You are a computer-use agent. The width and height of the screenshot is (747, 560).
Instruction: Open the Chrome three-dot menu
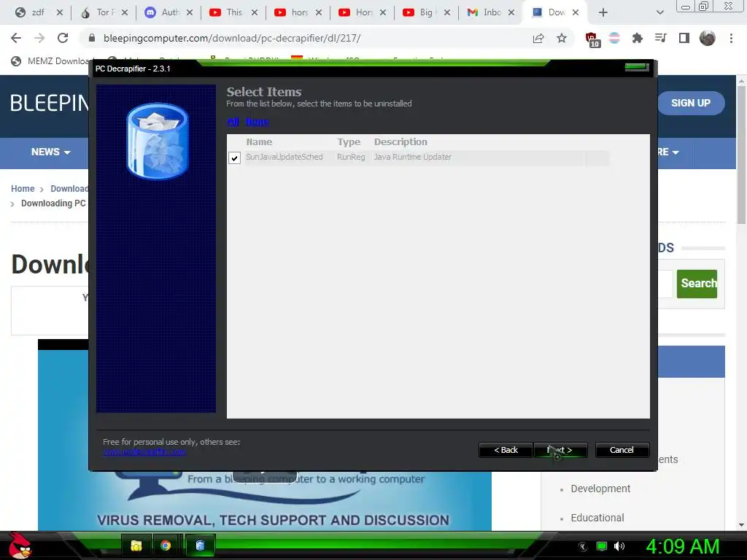pos(731,38)
